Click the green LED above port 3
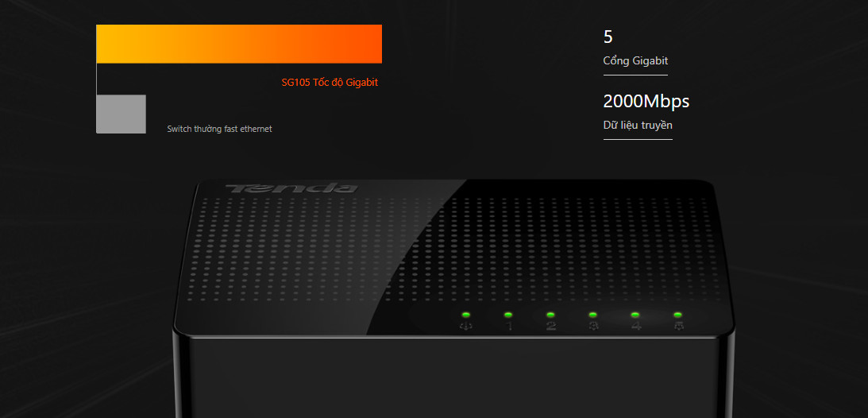The height and width of the screenshot is (418, 868). (x=593, y=315)
